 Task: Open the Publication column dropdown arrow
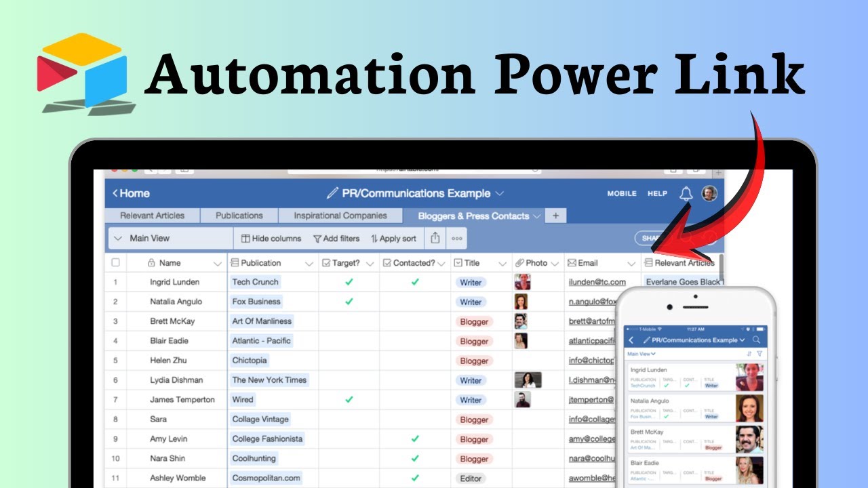point(309,264)
